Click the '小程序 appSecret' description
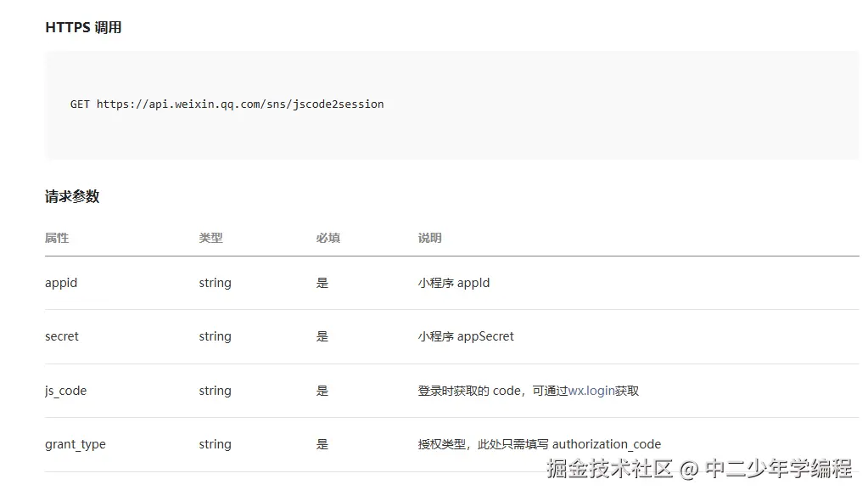This screenshot has height=496, width=868. [x=466, y=337]
